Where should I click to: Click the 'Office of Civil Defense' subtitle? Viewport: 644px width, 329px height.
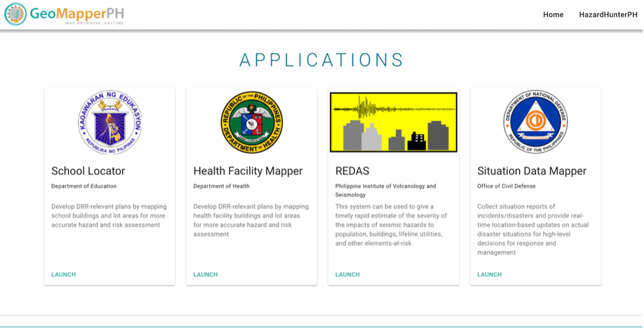pos(506,186)
